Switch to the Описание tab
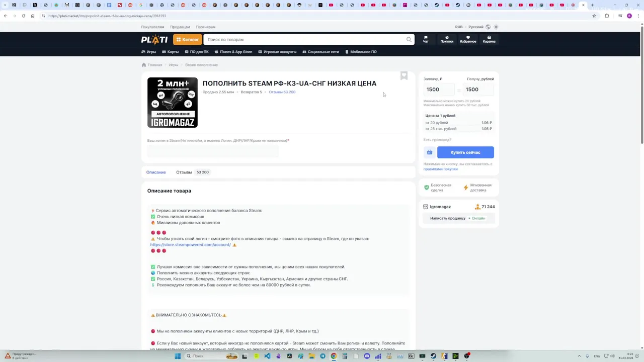Image resolution: width=644 pixels, height=362 pixels. pos(156,172)
